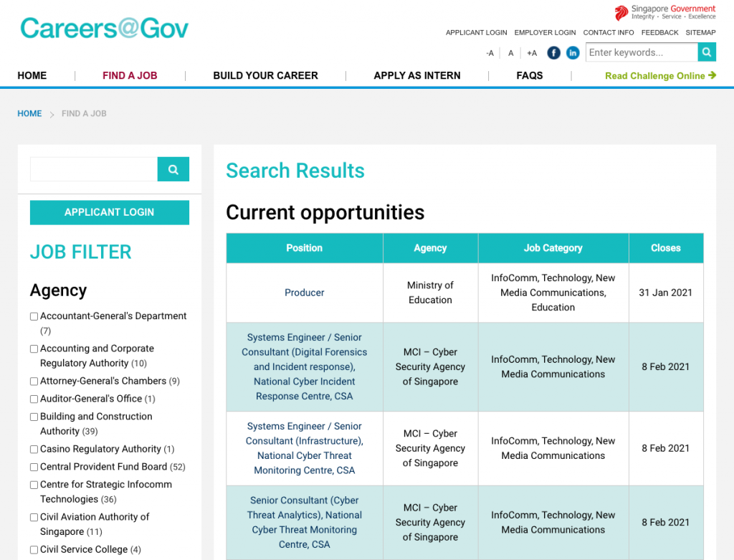The height and width of the screenshot is (560, 734).
Task: Click inside the Enter keywords search field
Action: tap(641, 52)
